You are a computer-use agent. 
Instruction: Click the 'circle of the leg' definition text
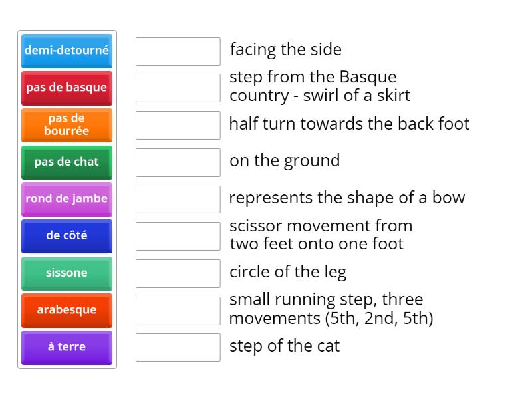coord(288,272)
